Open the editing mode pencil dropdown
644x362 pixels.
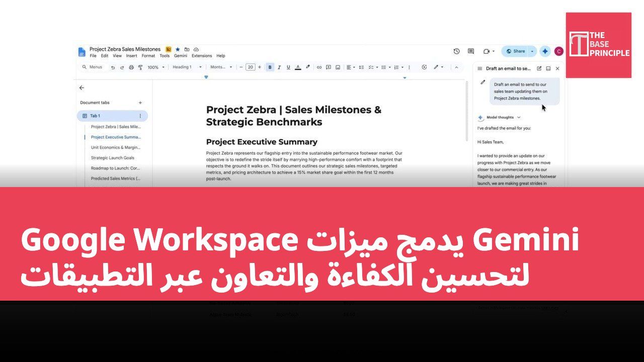pyautogui.click(x=439, y=67)
